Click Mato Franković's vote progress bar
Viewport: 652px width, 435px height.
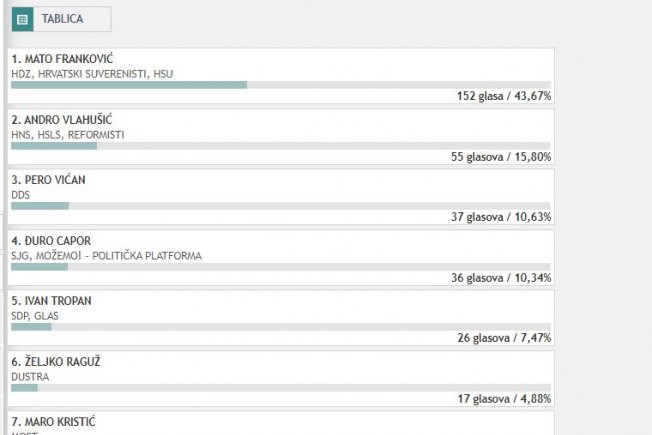tap(281, 85)
